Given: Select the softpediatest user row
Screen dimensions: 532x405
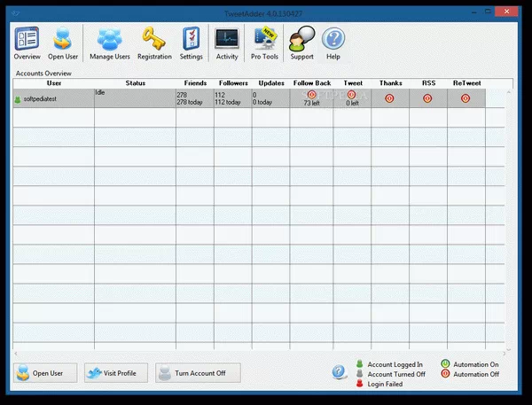Looking at the screenshot, I should pos(249,98).
